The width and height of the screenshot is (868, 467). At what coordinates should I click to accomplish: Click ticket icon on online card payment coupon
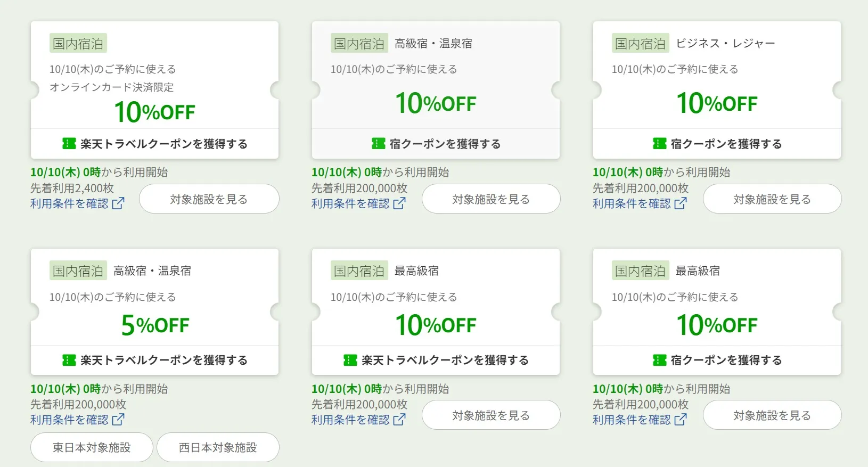[69, 144]
